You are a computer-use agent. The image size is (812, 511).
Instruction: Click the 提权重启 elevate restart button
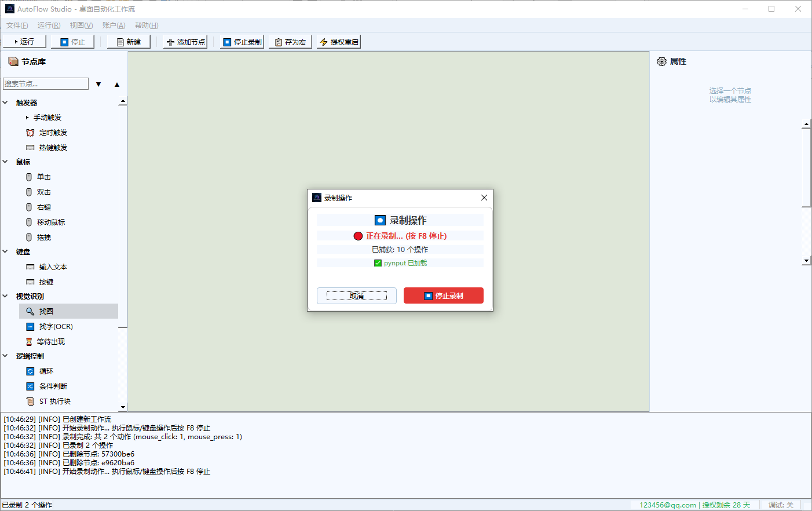pos(339,42)
